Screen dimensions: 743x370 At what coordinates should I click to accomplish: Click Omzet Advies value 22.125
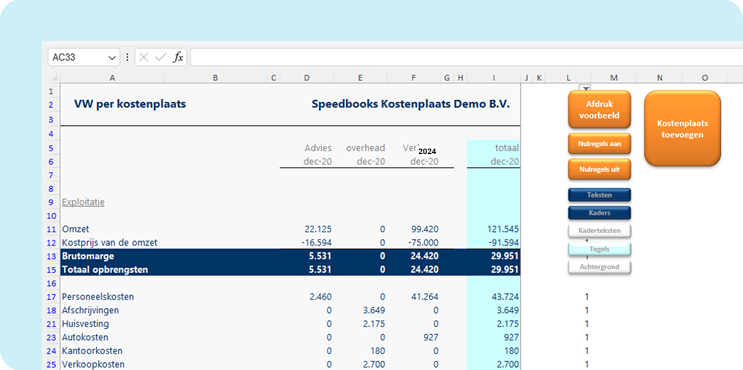(318, 229)
